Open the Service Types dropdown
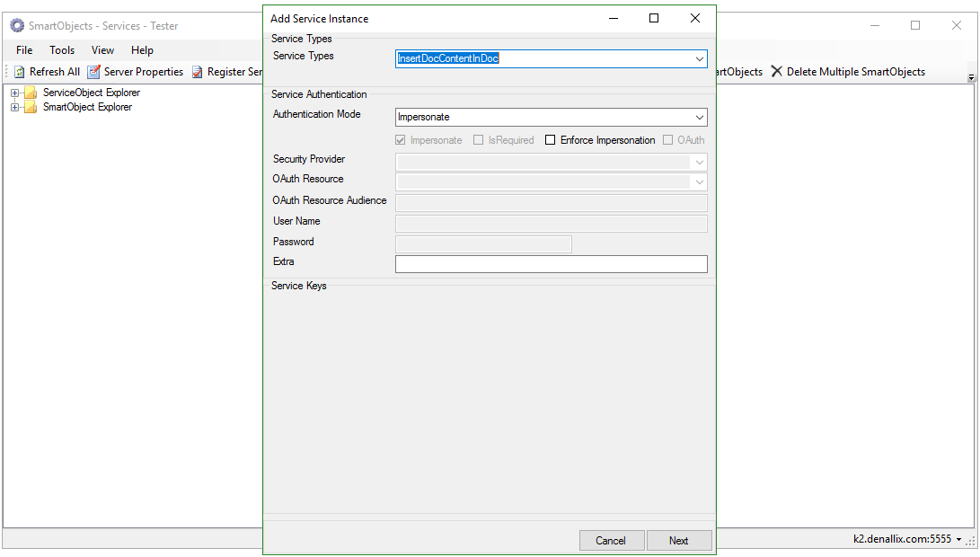The width and height of the screenshot is (980, 557). click(699, 59)
